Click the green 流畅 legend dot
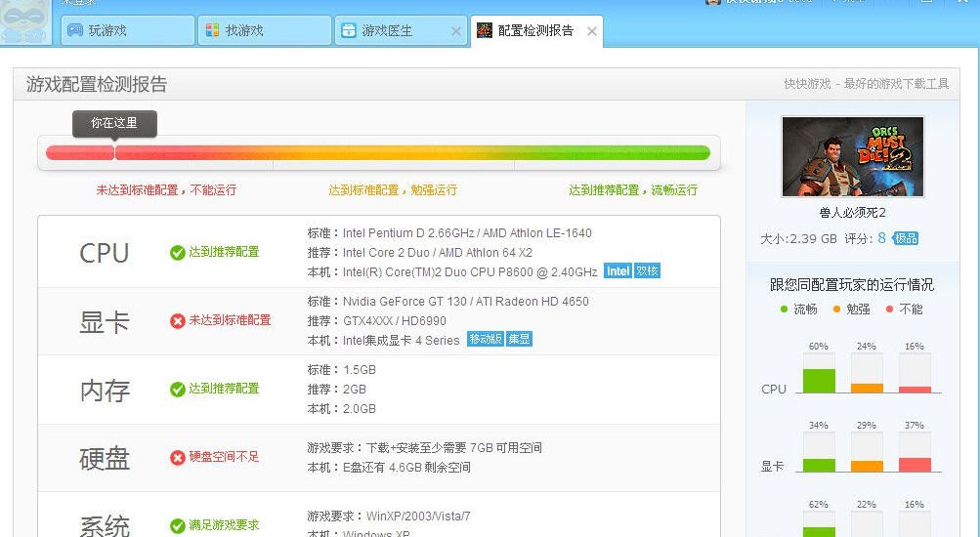Image resolution: width=980 pixels, height=537 pixels. pos(784,310)
